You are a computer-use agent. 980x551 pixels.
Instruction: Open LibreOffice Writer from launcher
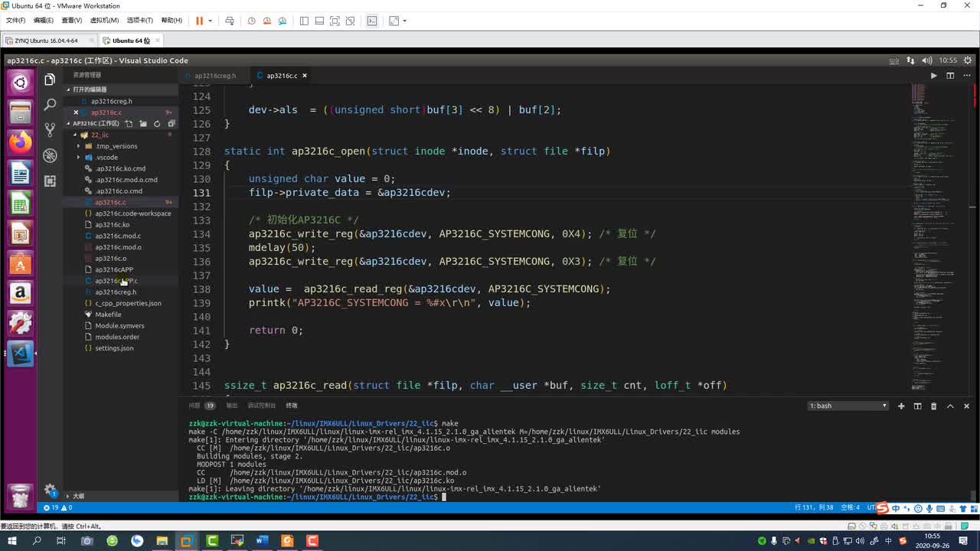point(20,173)
